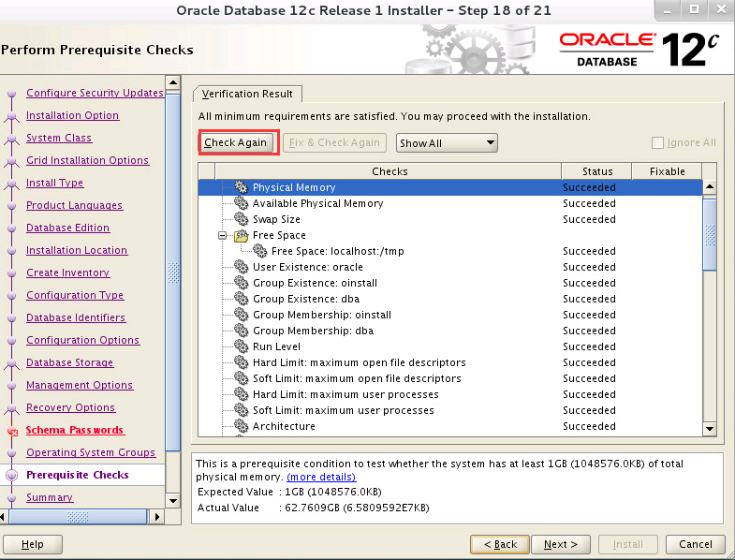Image resolution: width=735 pixels, height=560 pixels.
Task: Click the step list vertical scrollbar thumb
Action: (x=173, y=272)
